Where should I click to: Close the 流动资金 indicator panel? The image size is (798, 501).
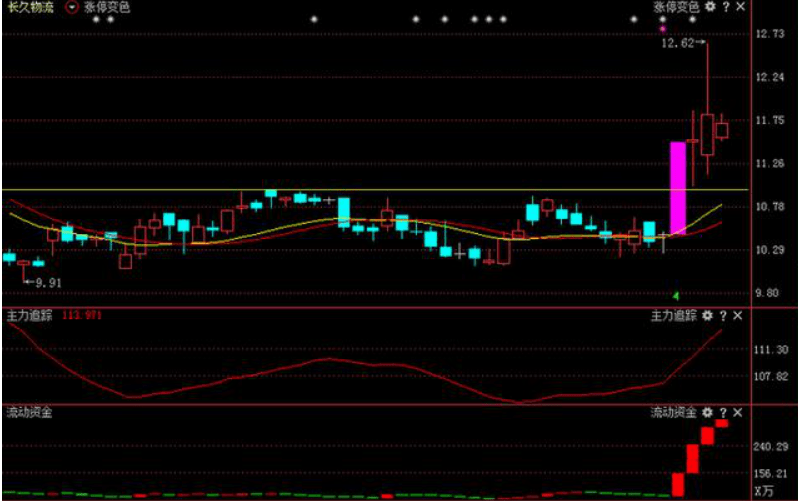pyautogui.click(x=737, y=412)
